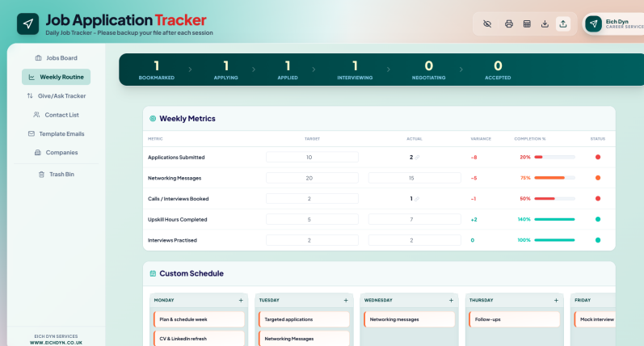Open the Eich Dyn profile badge
The height and width of the screenshot is (346, 644).
(614, 23)
